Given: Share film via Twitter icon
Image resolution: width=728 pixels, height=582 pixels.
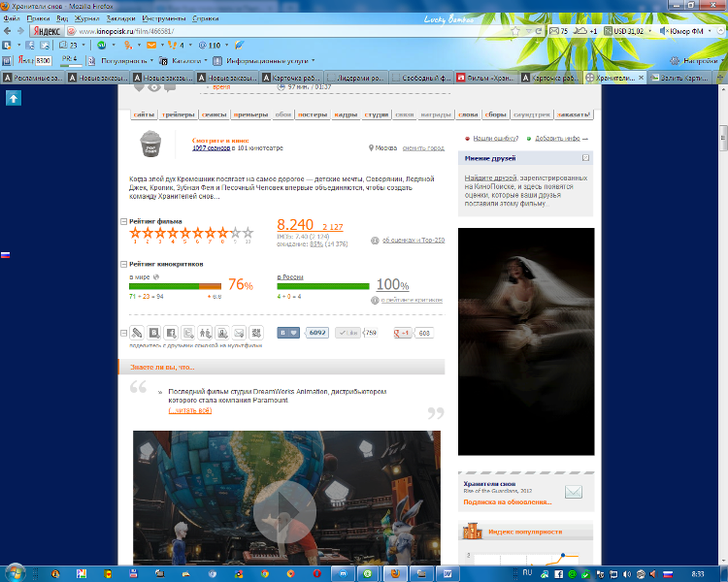Looking at the screenshot, I should click(188, 333).
